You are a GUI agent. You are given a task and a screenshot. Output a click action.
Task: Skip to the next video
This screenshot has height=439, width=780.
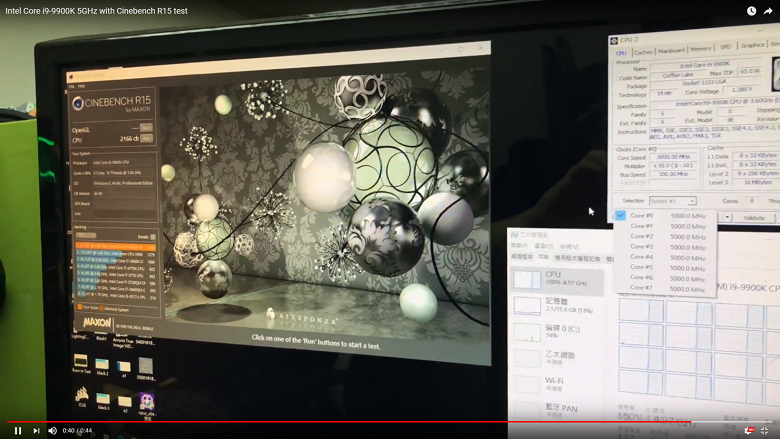click(36, 431)
